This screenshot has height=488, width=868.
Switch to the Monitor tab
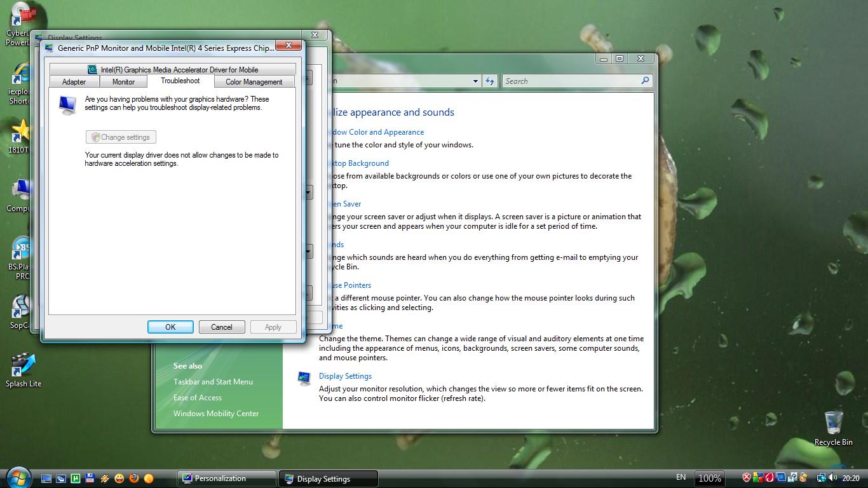pyautogui.click(x=123, y=82)
